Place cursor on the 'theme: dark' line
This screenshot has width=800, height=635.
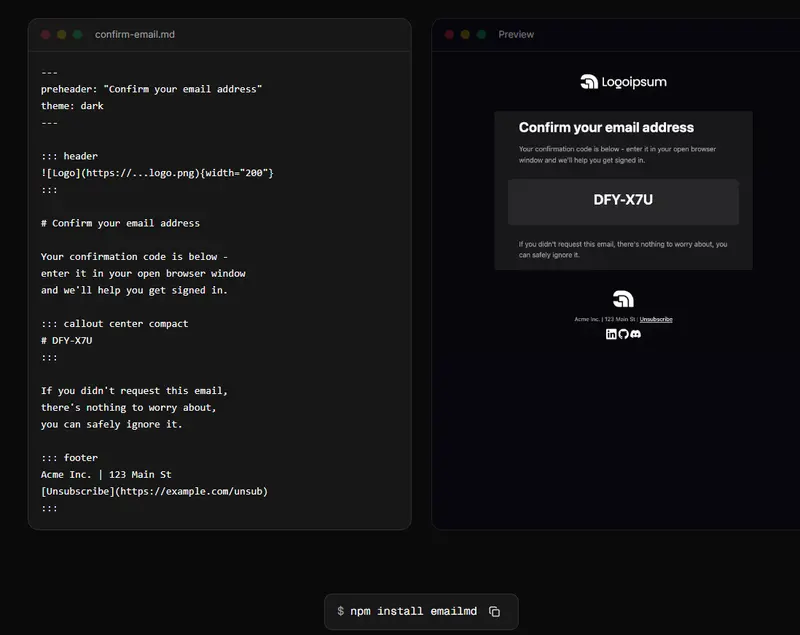(72, 106)
